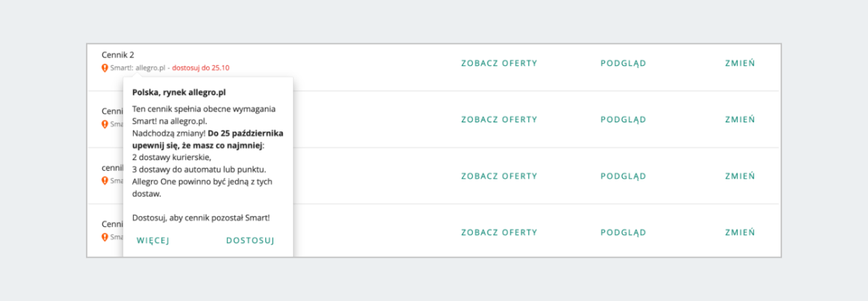Screen dimensions: 868x301
Task: Select ZOBACZ OFERTY in the second row
Action: (x=499, y=119)
